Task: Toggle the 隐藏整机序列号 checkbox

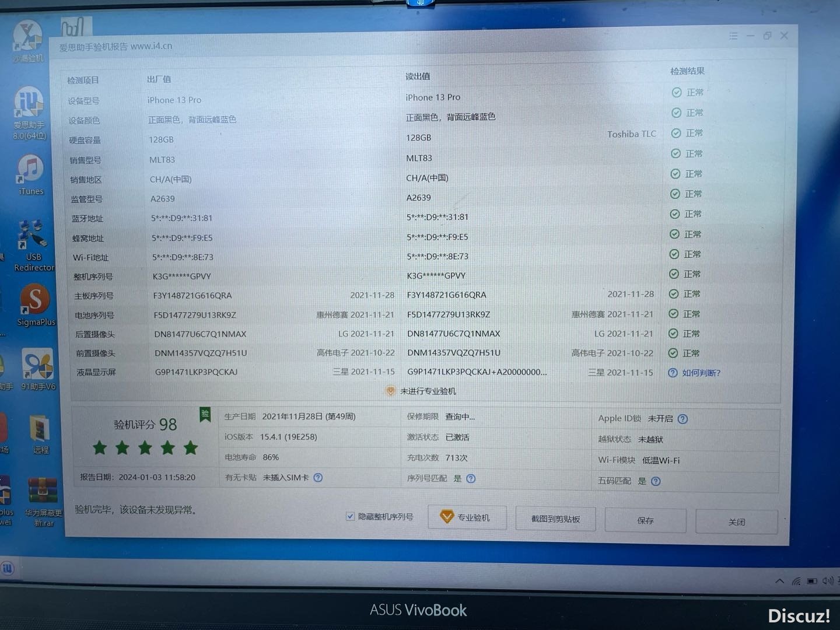Action: 350,516
